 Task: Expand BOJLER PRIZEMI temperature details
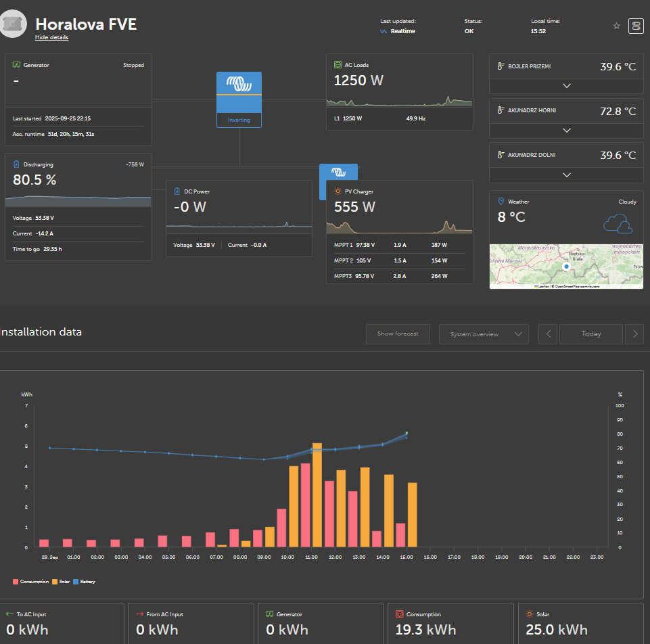pyautogui.click(x=566, y=86)
